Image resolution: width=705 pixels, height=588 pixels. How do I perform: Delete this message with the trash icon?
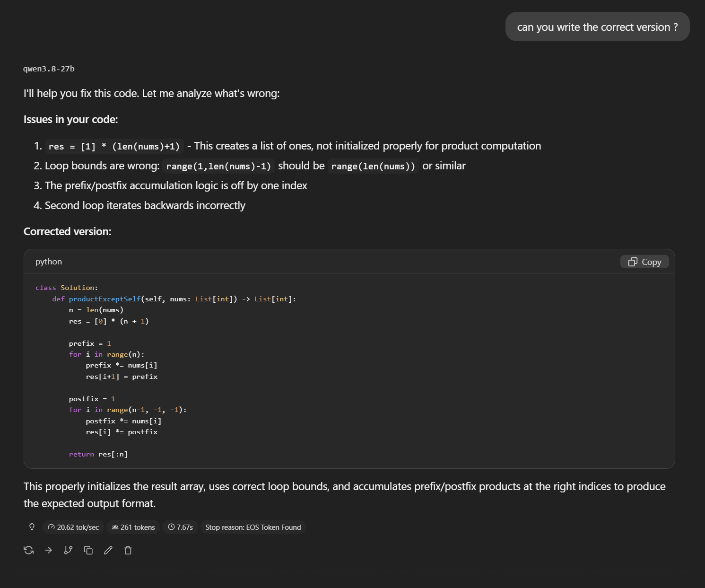(x=128, y=550)
